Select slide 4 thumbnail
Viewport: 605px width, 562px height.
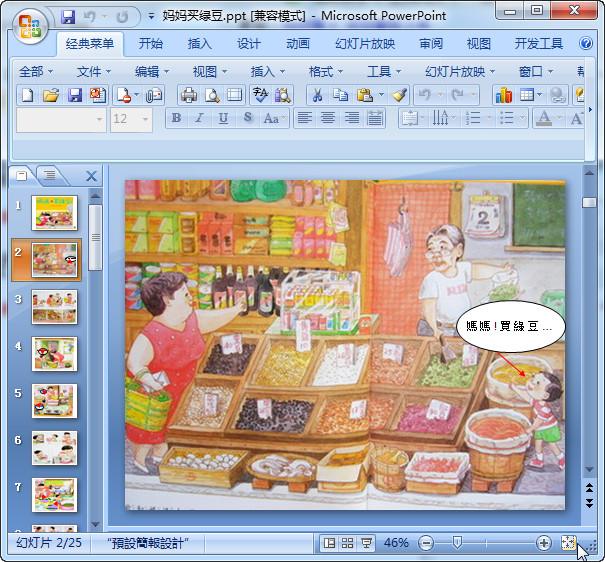tap(54, 354)
